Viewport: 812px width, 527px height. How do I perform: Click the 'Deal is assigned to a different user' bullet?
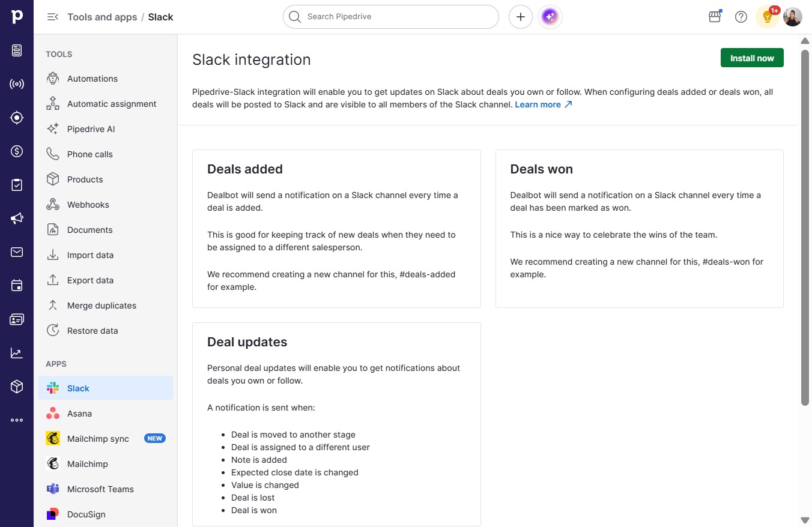[x=300, y=447]
